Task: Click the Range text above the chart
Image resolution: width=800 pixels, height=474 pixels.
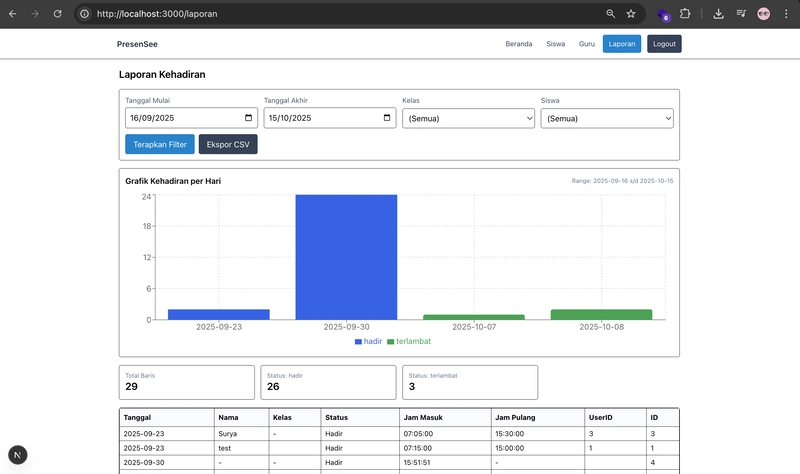Action: point(622,181)
